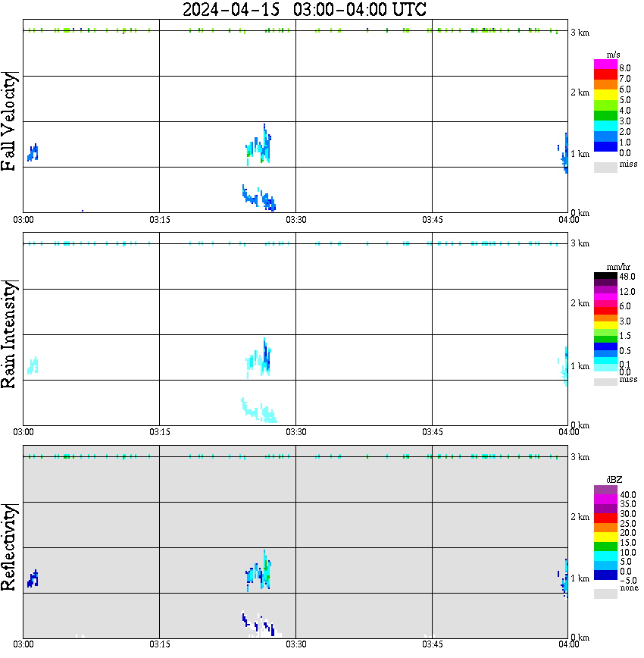Viewport: 644px width, 658px height.
Task: Click the 2 km label beside Fall Velocity plot
Action: 580,92
